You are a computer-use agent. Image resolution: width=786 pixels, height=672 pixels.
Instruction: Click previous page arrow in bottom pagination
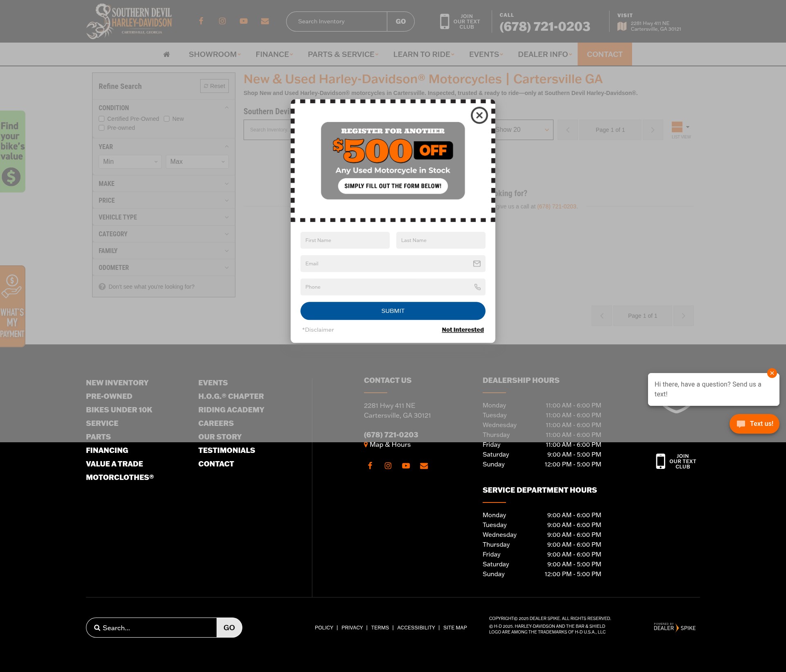coord(602,316)
